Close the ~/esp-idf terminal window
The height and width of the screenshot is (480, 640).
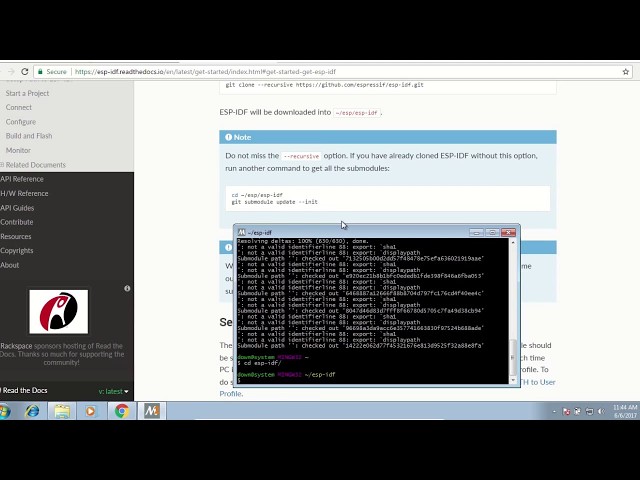tap(508, 232)
